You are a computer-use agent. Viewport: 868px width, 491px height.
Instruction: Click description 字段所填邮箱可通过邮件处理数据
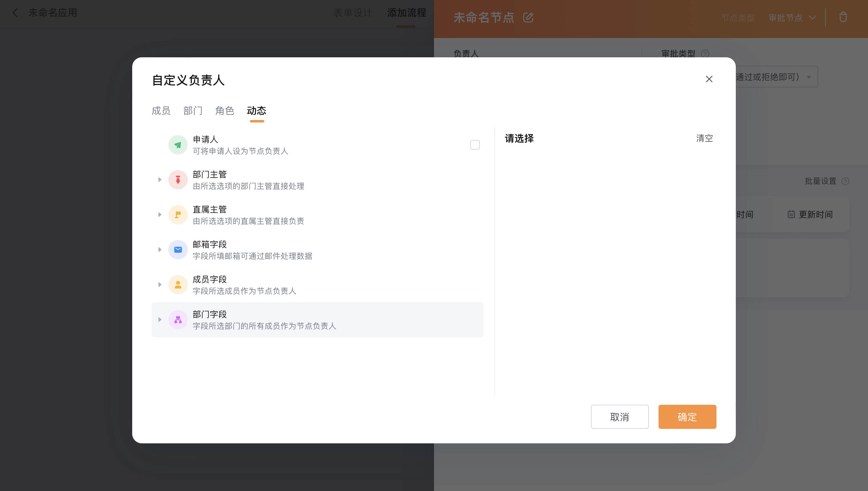pos(252,256)
